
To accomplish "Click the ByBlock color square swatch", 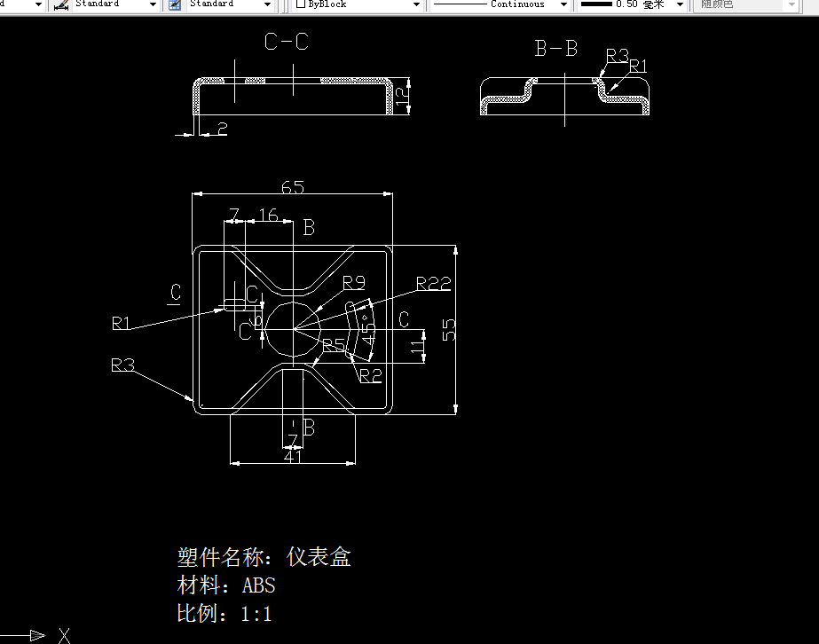I will pos(299,4).
